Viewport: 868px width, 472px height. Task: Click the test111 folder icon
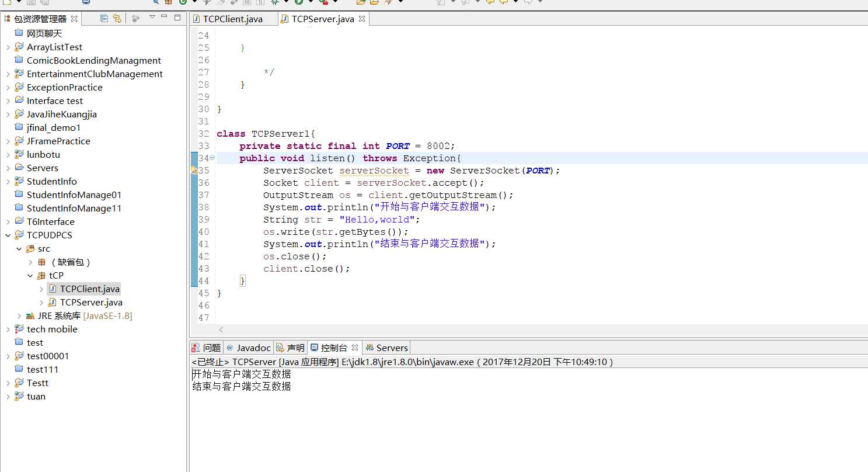click(19, 369)
